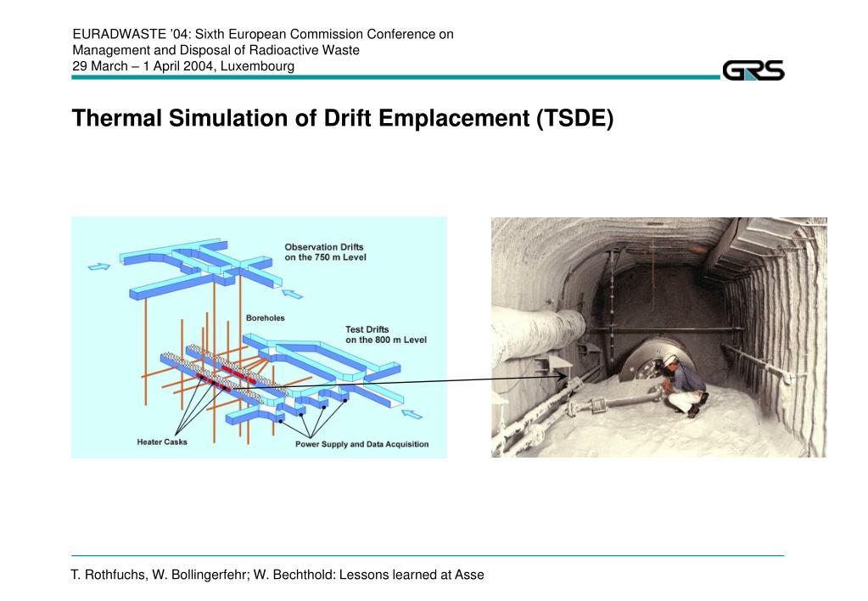
Task: Select the TSDE schematic diagram image
Action: pyautogui.click(x=259, y=337)
